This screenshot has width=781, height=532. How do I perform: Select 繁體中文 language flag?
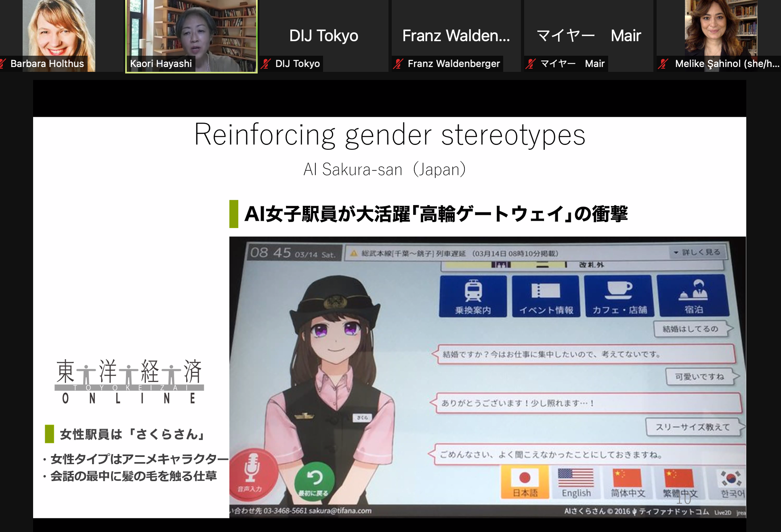tap(680, 483)
